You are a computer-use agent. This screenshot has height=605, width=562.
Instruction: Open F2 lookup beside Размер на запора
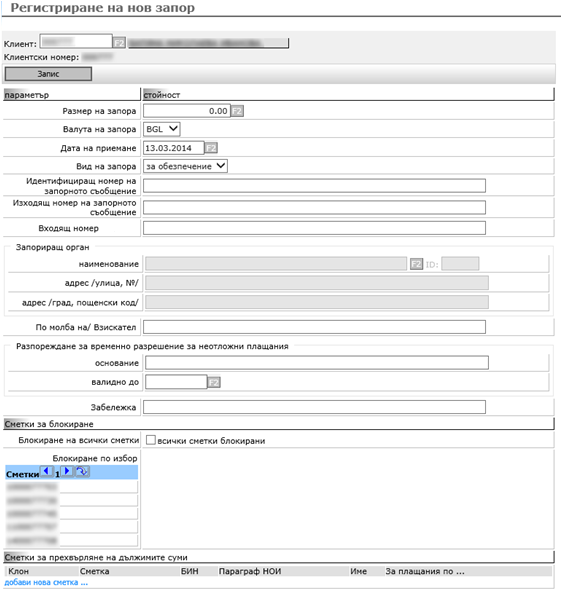click(x=237, y=111)
